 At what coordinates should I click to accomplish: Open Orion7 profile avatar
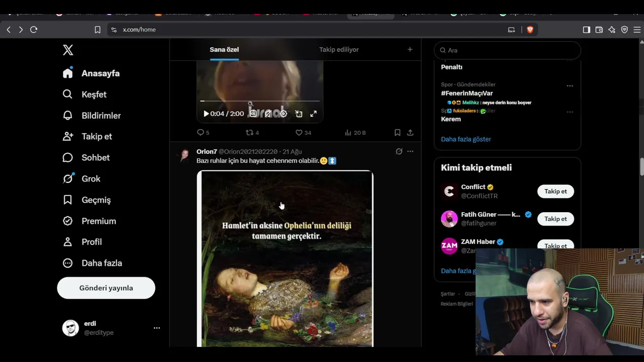click(x=185, y=155)
